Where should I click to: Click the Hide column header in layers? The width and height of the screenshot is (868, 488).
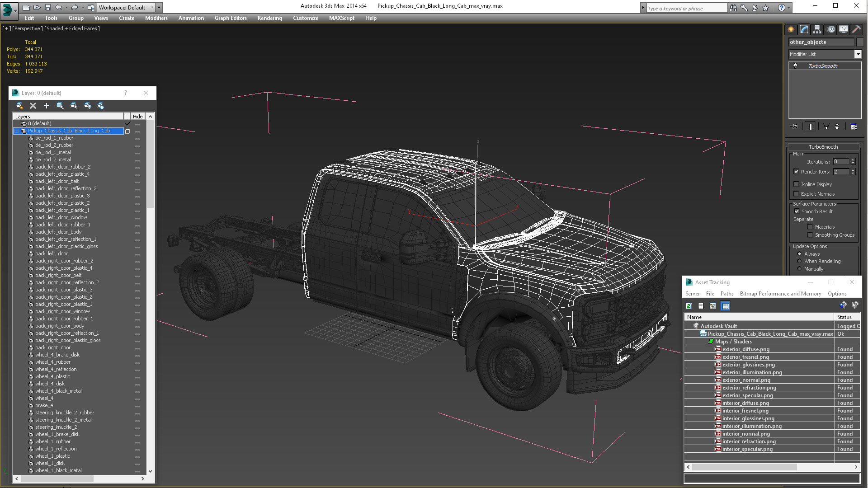point(138,117)
